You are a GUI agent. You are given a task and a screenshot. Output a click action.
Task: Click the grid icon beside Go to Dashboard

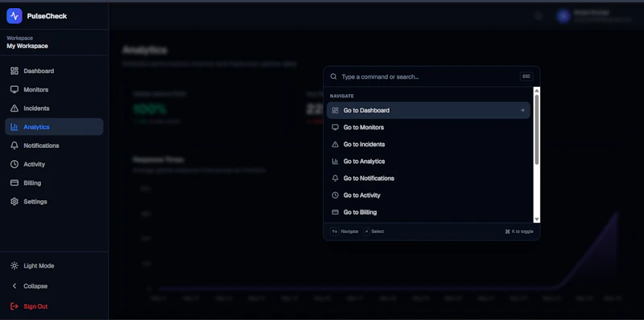click(x=335, y=110)
